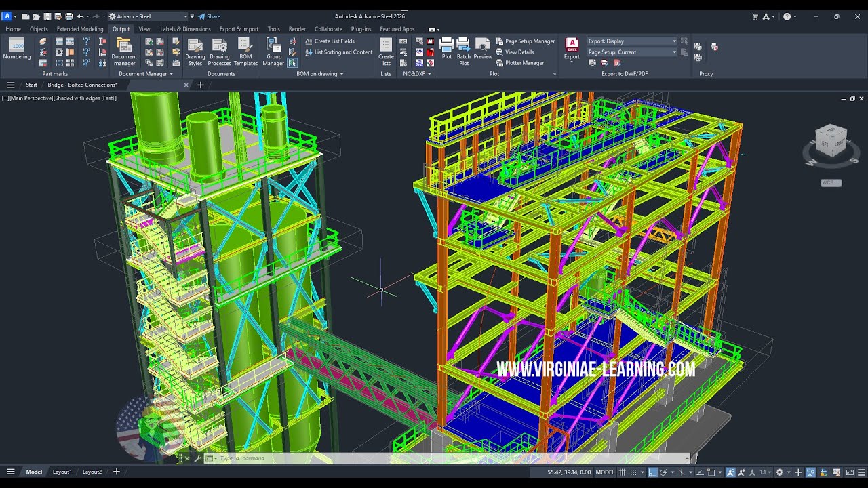868x488 pixels.
Task: Open the Document manager
Action: click(124, 52)
